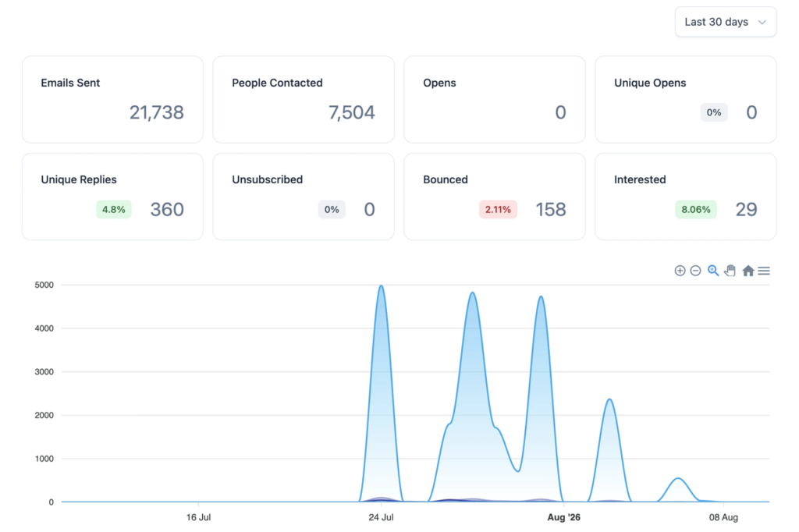Open the Last 30 days date range dropdown
Image resolution: width=799 pixels, height=532 pixels.
(725, 22)
